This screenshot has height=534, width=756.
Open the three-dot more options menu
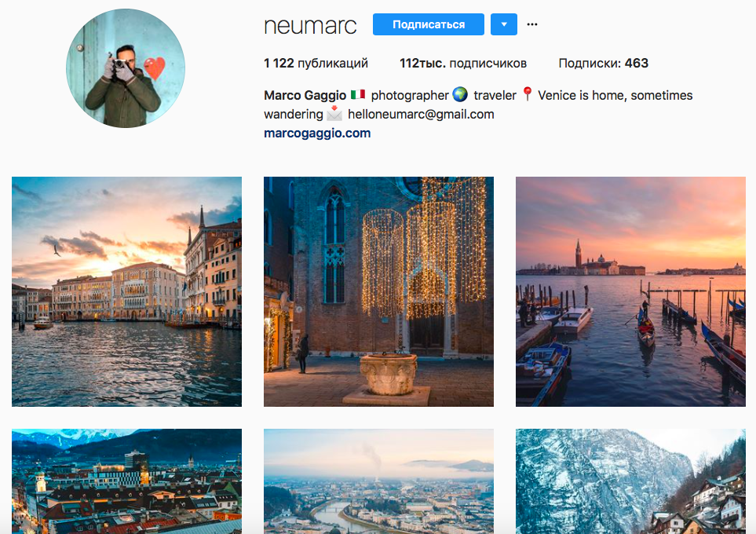pyautogui.click(x=532, y=24)
